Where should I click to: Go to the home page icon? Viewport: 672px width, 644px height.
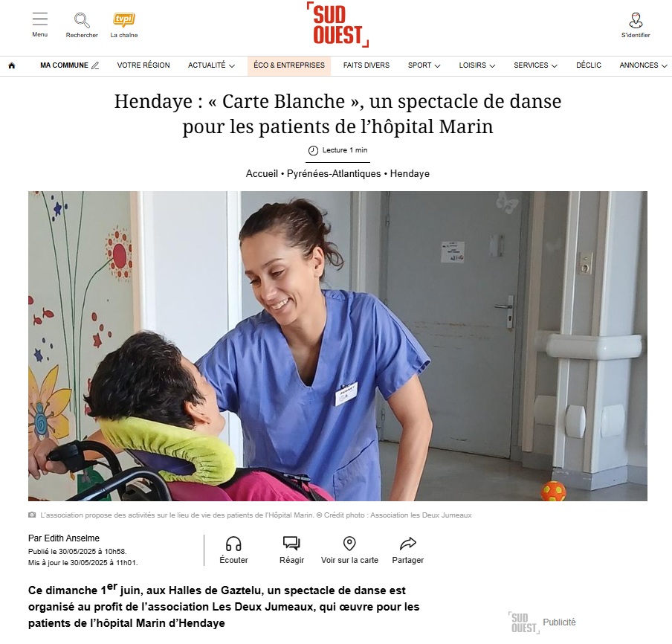pos(12,65)
